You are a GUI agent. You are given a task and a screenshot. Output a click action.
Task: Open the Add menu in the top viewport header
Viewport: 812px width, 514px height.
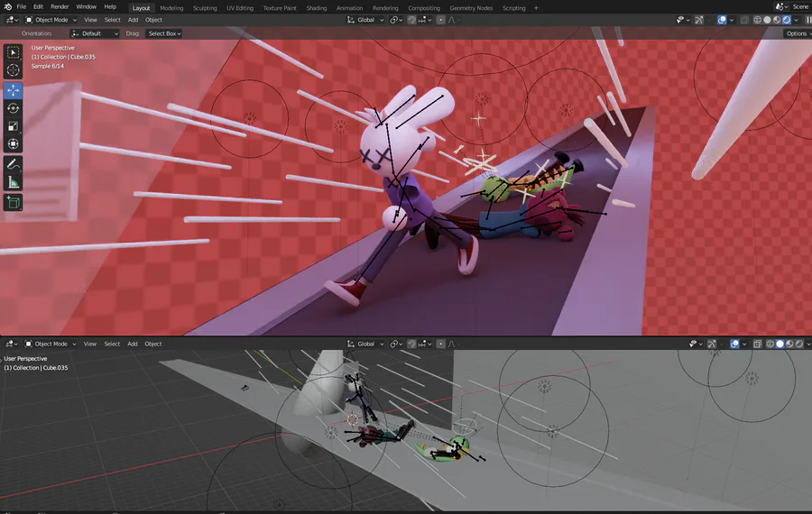pyautogui.click(x=134, y=20)
